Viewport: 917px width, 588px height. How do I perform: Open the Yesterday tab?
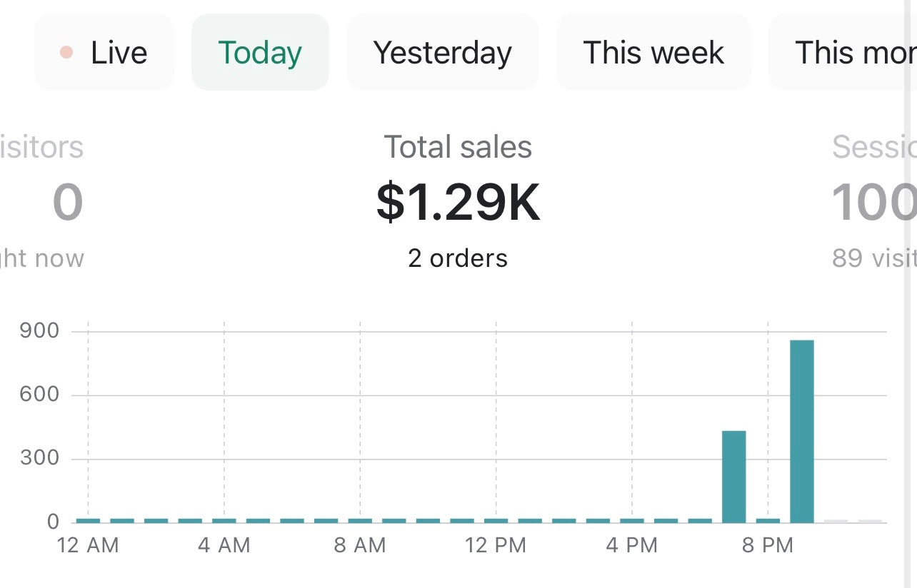tap(442, 53)
